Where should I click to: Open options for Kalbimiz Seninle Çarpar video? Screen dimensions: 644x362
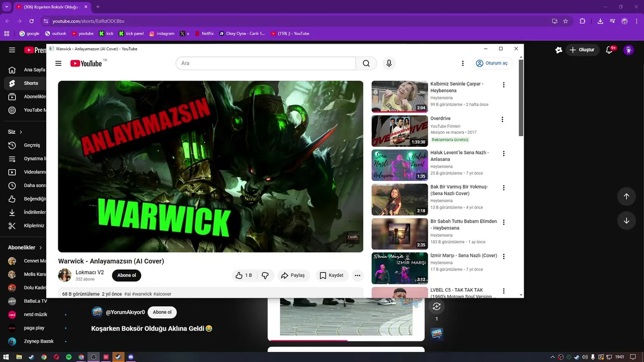coord(504,85)
